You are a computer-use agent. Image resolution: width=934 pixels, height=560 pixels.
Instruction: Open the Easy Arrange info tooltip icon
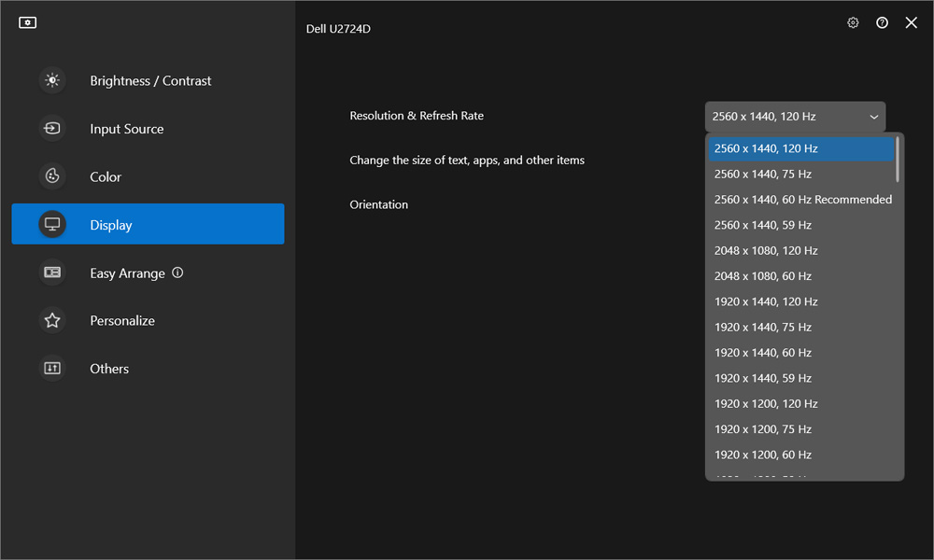pyautogui.click(x=177, y=273)
